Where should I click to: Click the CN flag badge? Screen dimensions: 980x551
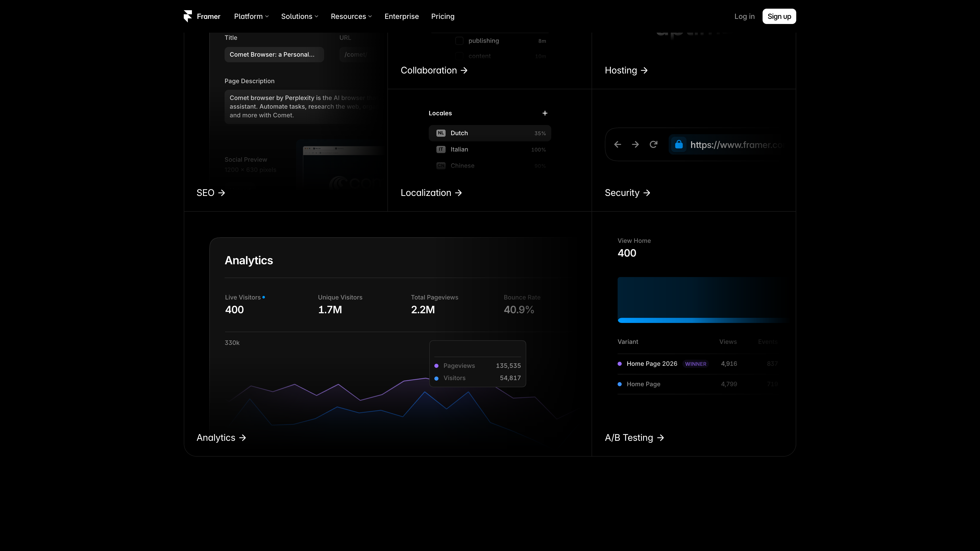440,166
